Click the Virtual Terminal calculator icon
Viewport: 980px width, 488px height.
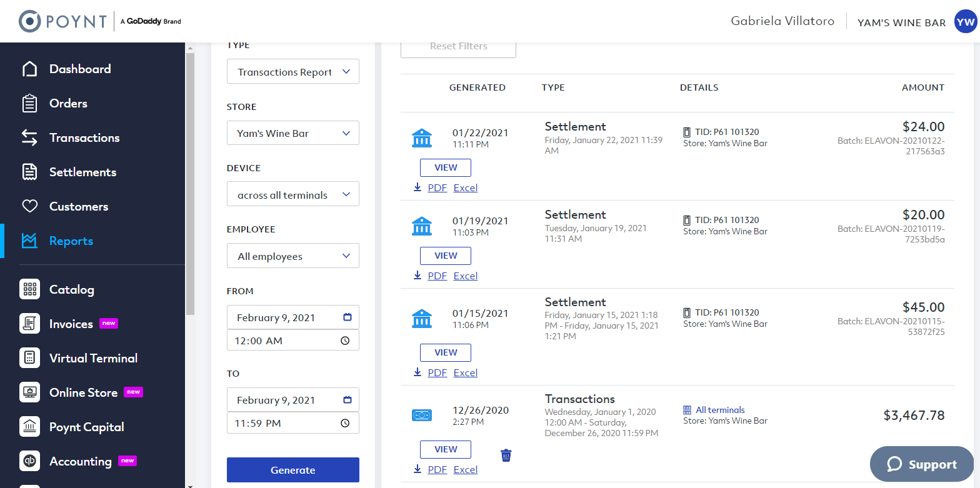click(x=29, y=358)
